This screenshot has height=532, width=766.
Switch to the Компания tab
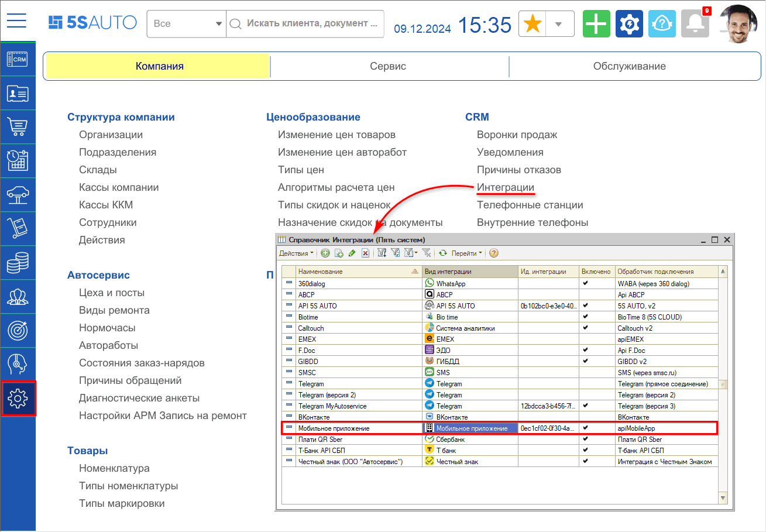click(159, 66)
